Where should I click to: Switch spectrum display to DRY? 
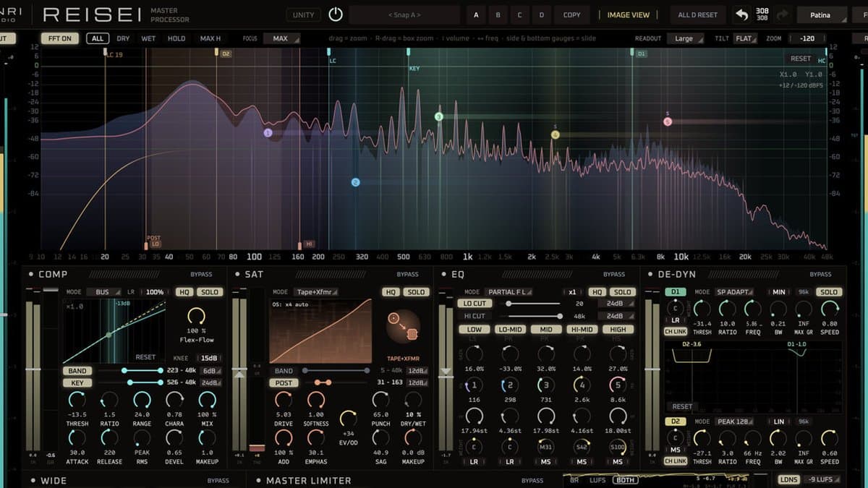click(123, 38)
